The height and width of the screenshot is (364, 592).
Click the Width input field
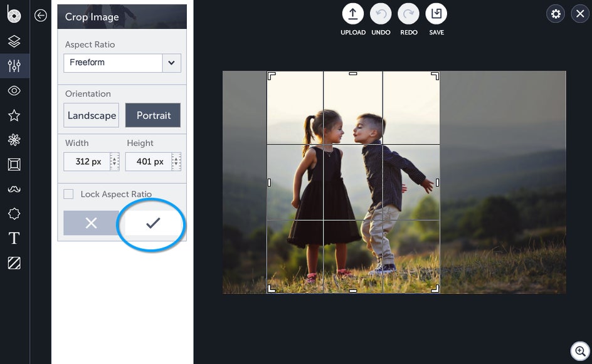pos(87,162)
